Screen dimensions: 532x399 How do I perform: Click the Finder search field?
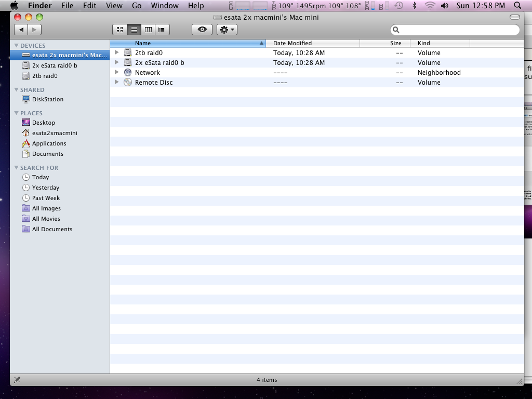(x=455, y=30)
